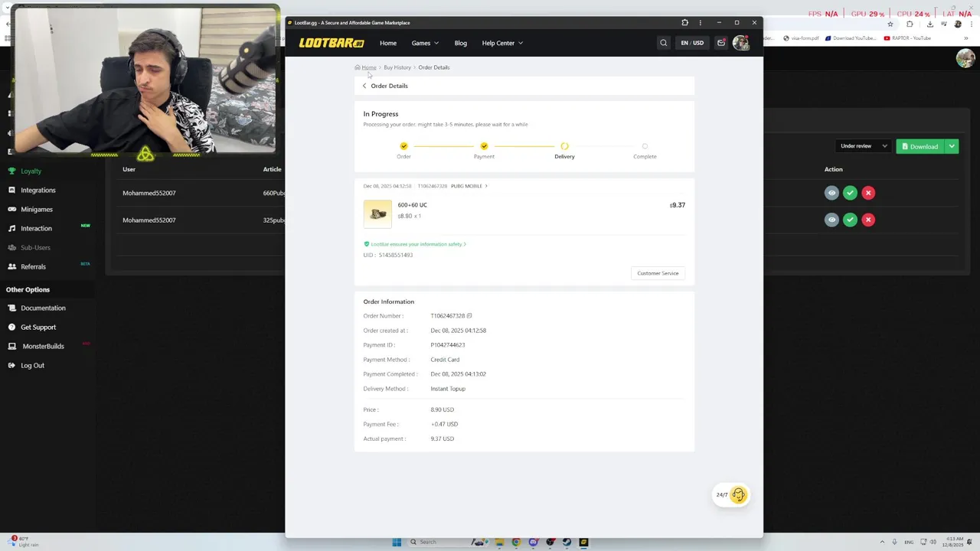Expand the Download button arrow
This screenshot has width=980, height=551.
pyautogui.click(x=952, y=146)
